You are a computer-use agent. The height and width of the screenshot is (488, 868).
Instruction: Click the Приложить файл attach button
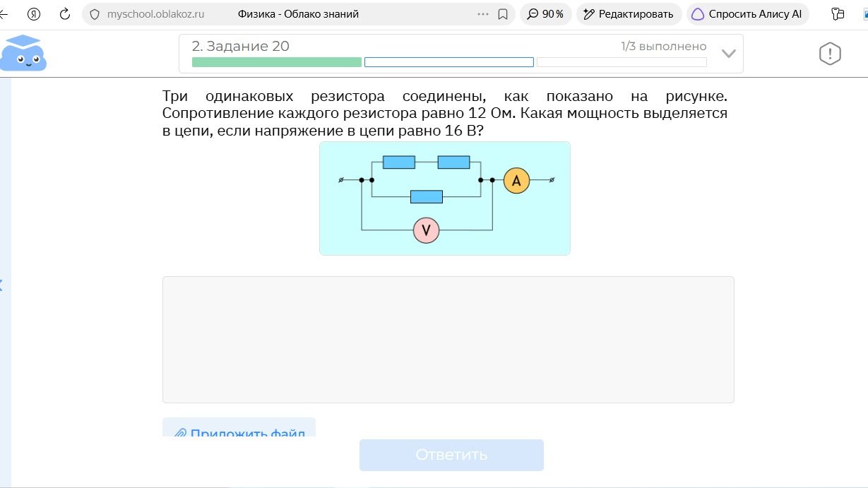tap(239, 427)
